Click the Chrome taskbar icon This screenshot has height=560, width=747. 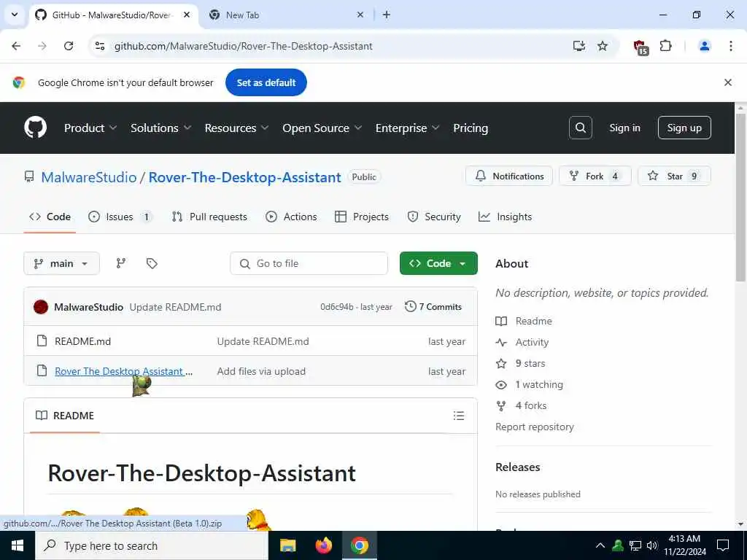[360, 545]
